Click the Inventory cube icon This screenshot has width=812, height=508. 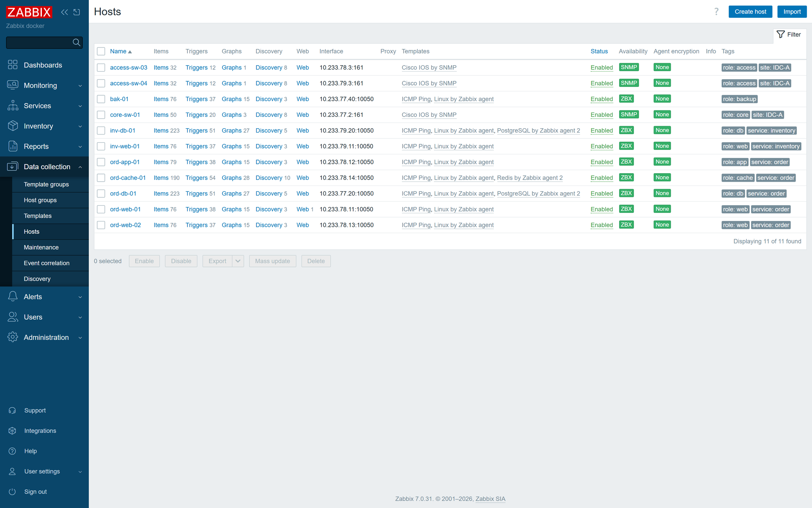(x=13, y=126)
